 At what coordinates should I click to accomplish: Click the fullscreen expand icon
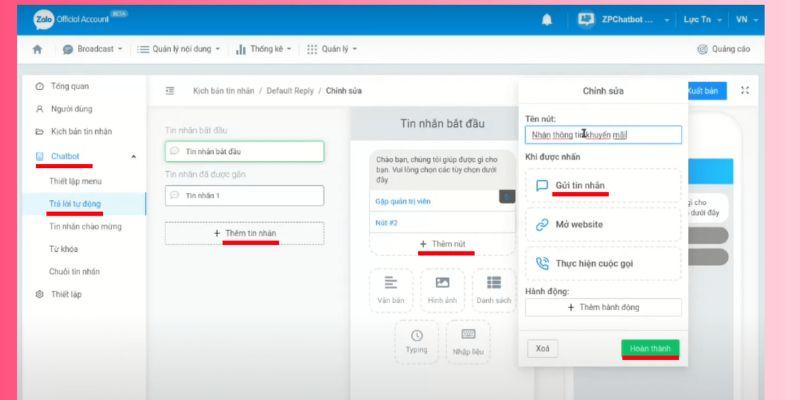tap(745, 90)
